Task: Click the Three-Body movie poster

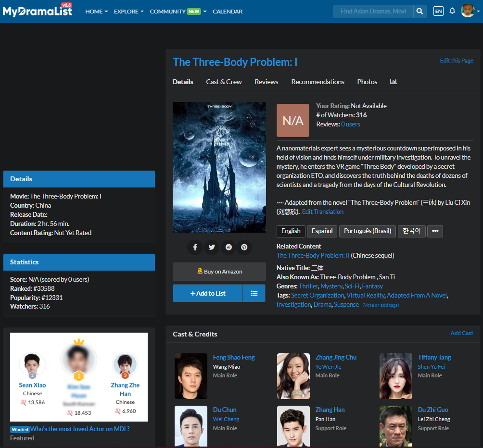Action: [219, 167]
